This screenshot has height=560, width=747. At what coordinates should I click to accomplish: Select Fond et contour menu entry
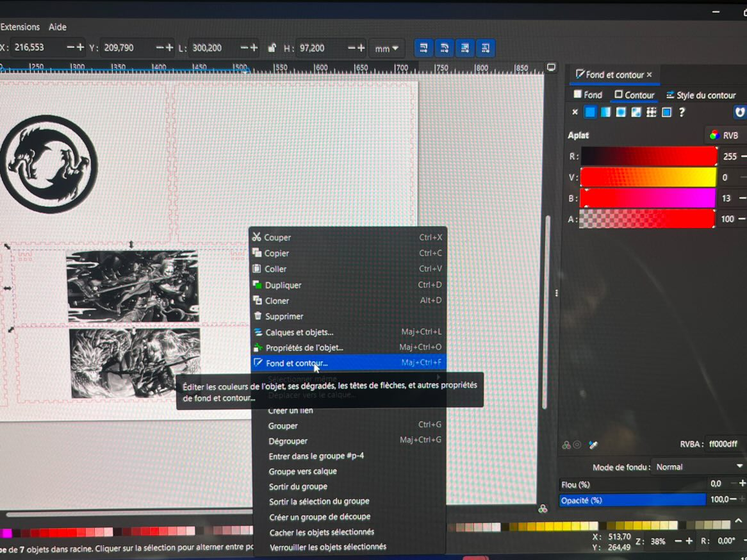coord(349,363)
